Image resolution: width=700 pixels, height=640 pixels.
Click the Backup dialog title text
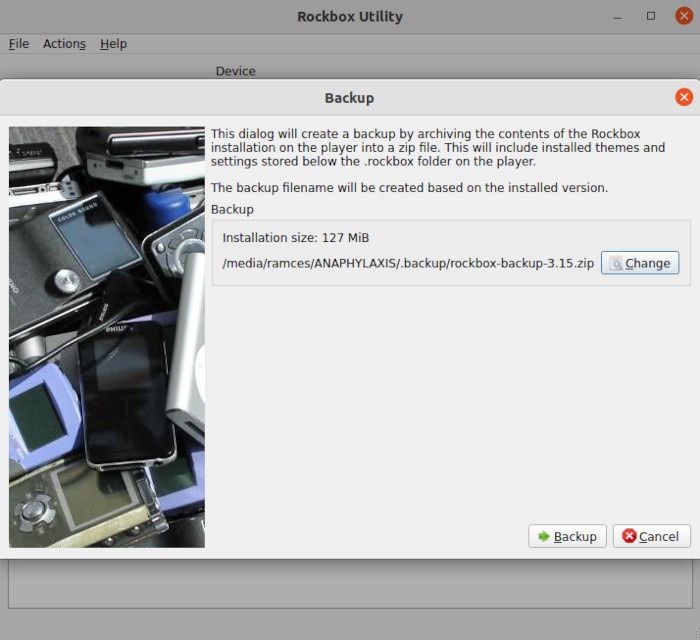coord(349,98)
